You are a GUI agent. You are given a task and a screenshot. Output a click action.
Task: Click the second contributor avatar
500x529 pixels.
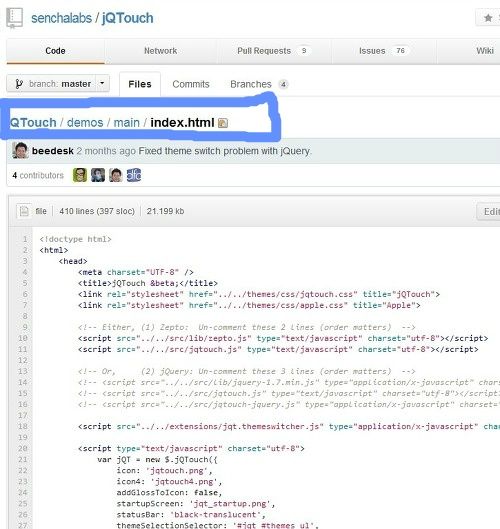[98, 175]
